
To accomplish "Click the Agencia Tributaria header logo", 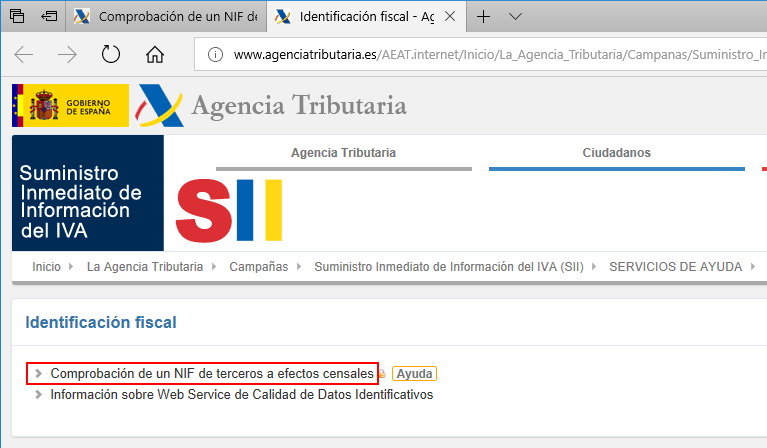I will pyautogui.click(x=271, y=106).
